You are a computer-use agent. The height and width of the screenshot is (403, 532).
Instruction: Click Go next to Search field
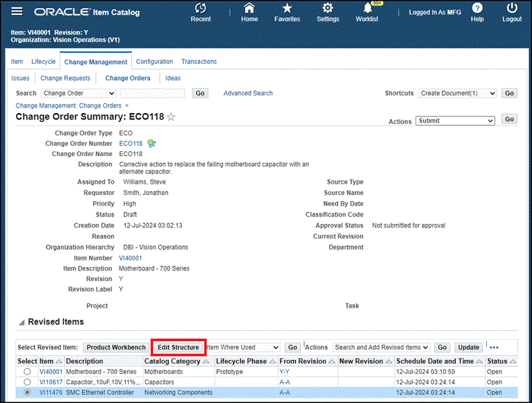(200, 94)
